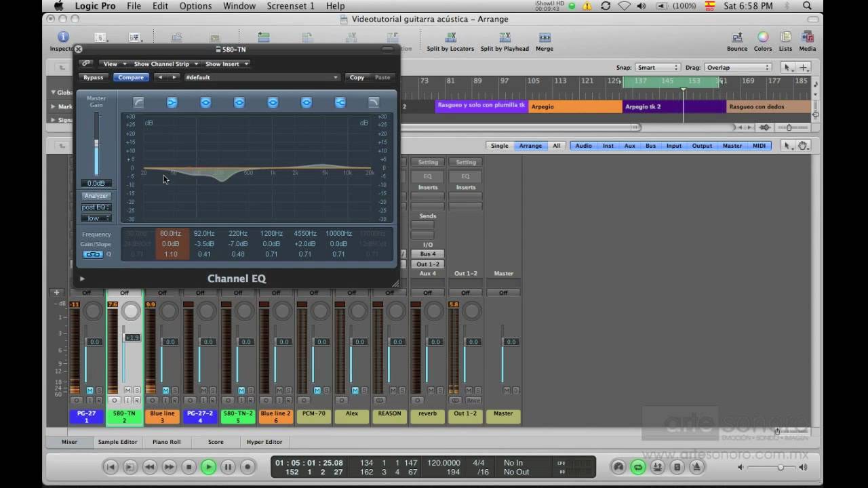The height and width of the screenshot is (488, 868).
Task: Click the Split by Playhead toolbar icon
Action: coord(505,37)
